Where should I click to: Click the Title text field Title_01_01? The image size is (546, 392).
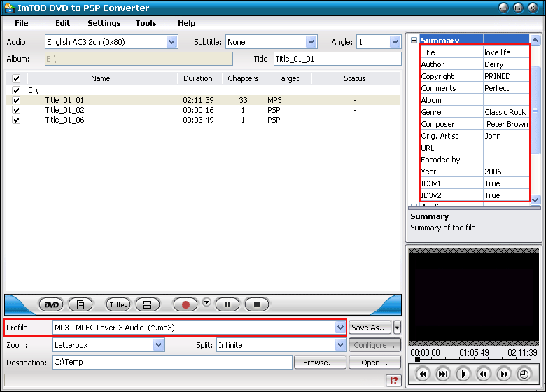pos(337,59)
